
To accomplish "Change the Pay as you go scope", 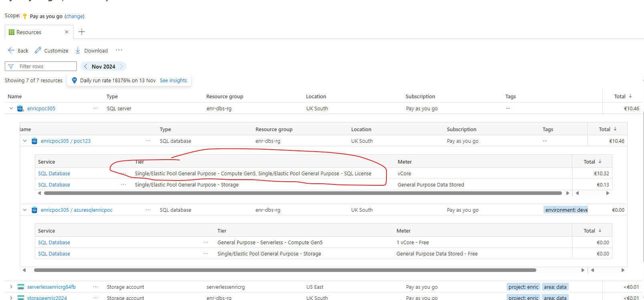I will [74, 16].
